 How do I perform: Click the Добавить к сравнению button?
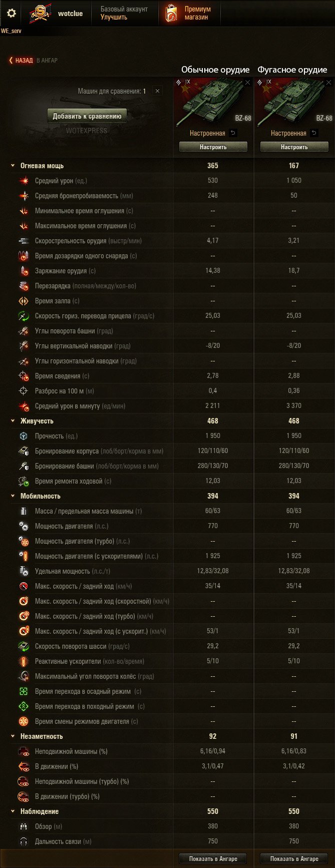87,116
